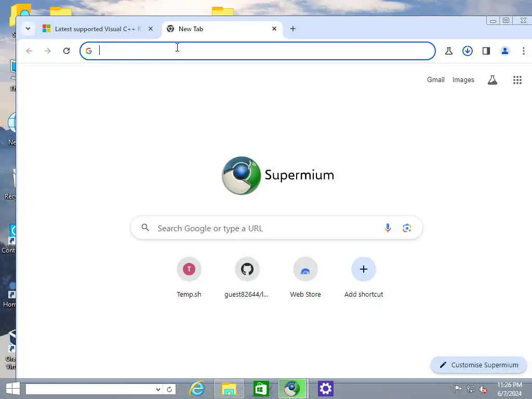Click the taskbar address refresh icon
Image resolution: width=532 pixels, height=399 pixels.
click(x=169, y=389)
